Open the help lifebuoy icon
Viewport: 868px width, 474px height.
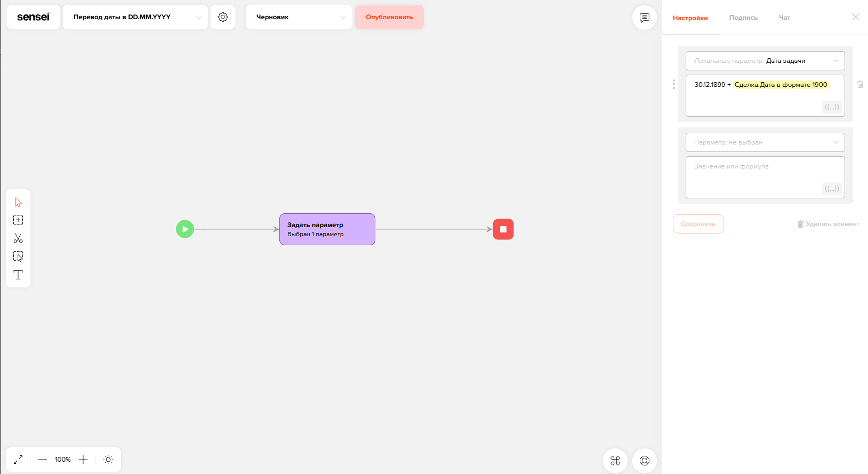click(x=645, y=461)
